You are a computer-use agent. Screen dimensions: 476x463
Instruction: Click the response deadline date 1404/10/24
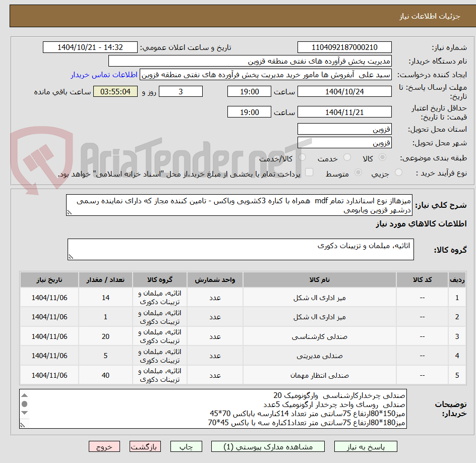click(x=344, y=91)
